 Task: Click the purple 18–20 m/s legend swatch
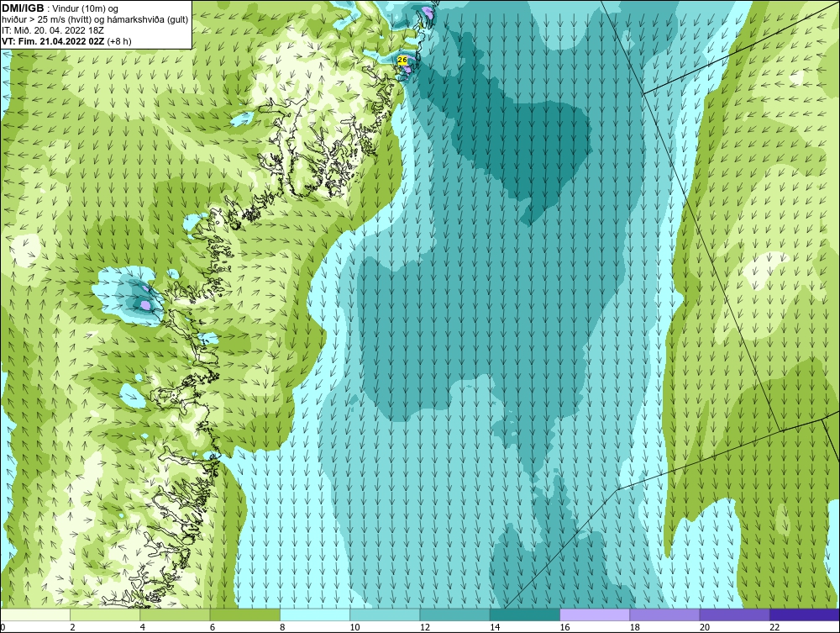[664, 615]
